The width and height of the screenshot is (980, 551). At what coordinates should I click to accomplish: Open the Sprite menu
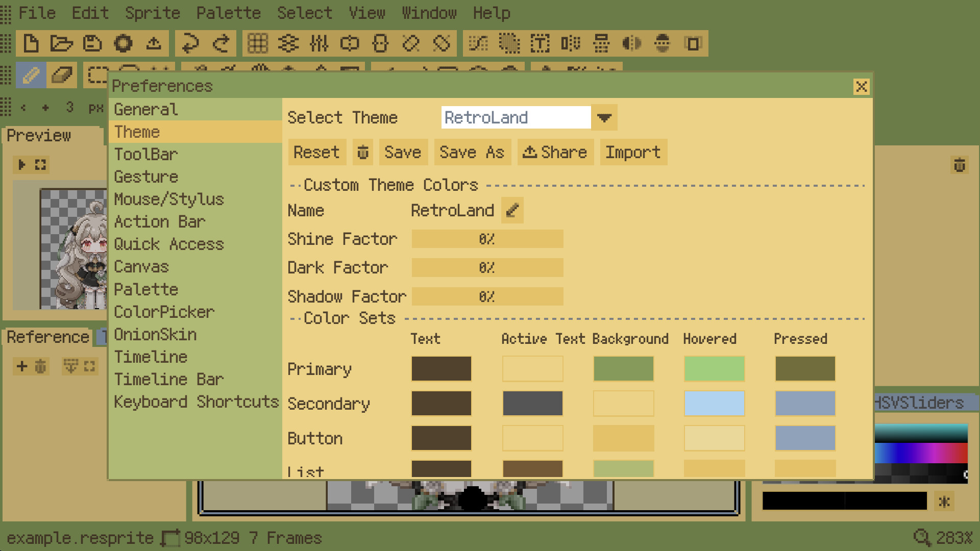[152, 13]
